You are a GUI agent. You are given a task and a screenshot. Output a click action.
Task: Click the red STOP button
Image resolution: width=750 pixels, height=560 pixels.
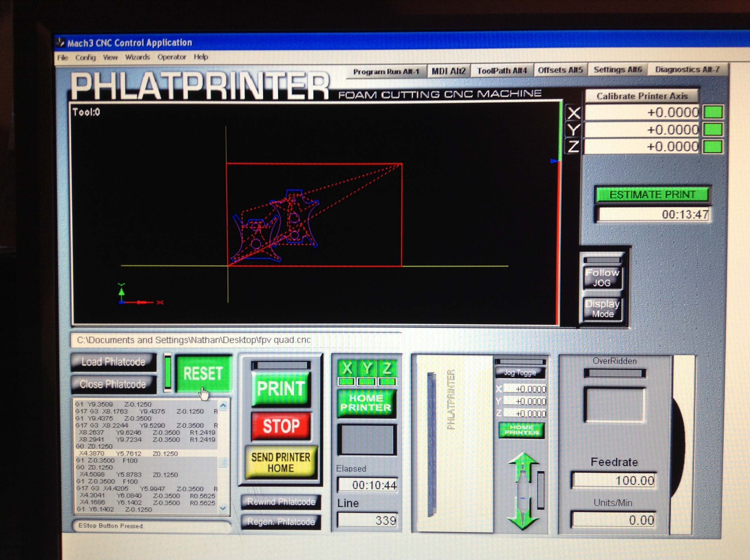[281, 426]
